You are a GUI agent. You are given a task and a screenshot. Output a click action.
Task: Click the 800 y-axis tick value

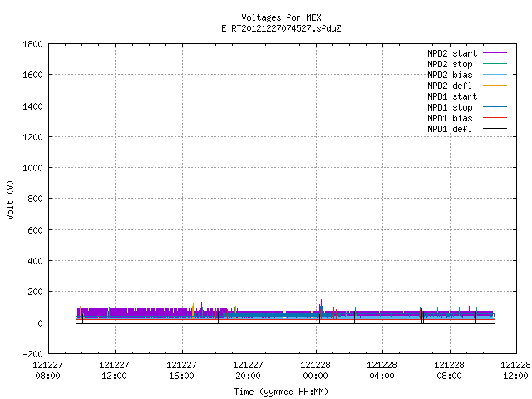35,199
